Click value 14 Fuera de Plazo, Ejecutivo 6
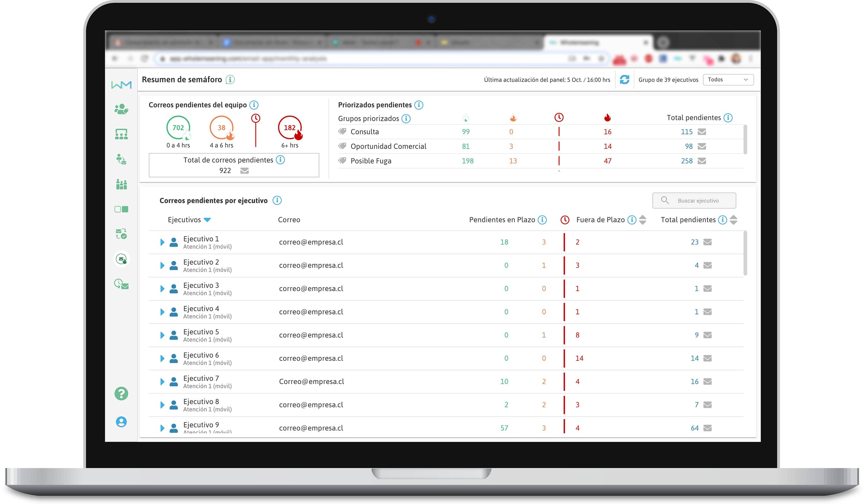 [x=579, y=358]
